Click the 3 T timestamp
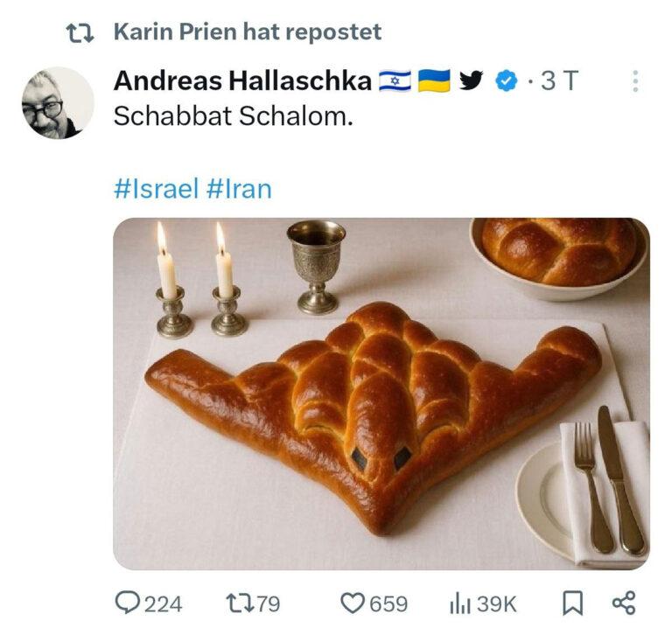The image size is (672, 628). 559,80
